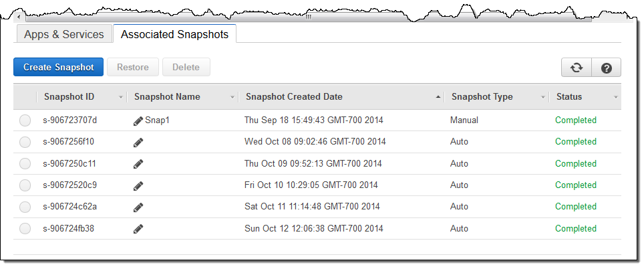The width and height of the screenshot is (644, 267).
Task: Open the help question mark icon
Action: [x=606, y=68]
